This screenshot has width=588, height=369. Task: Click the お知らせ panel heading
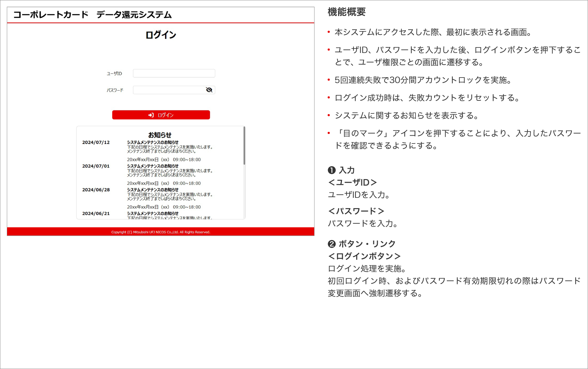pos(160,135)
